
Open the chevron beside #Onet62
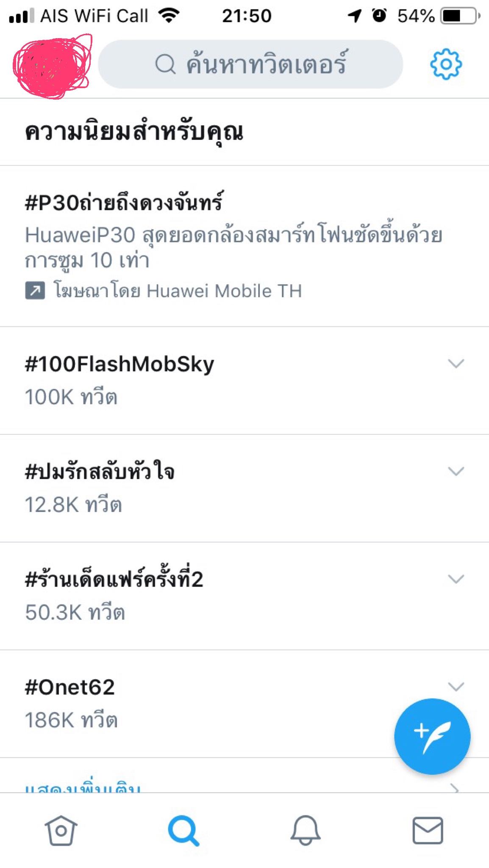click(x=456, y=687)
